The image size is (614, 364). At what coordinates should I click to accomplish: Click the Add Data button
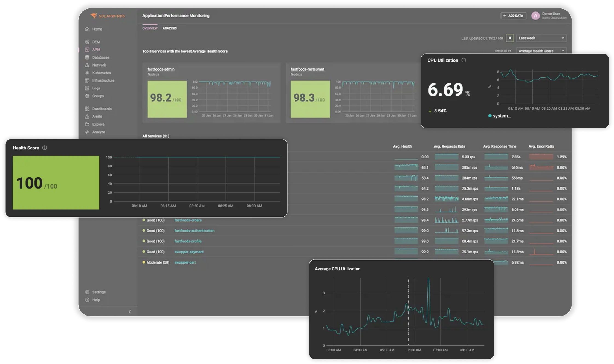[x=513, y=16]
